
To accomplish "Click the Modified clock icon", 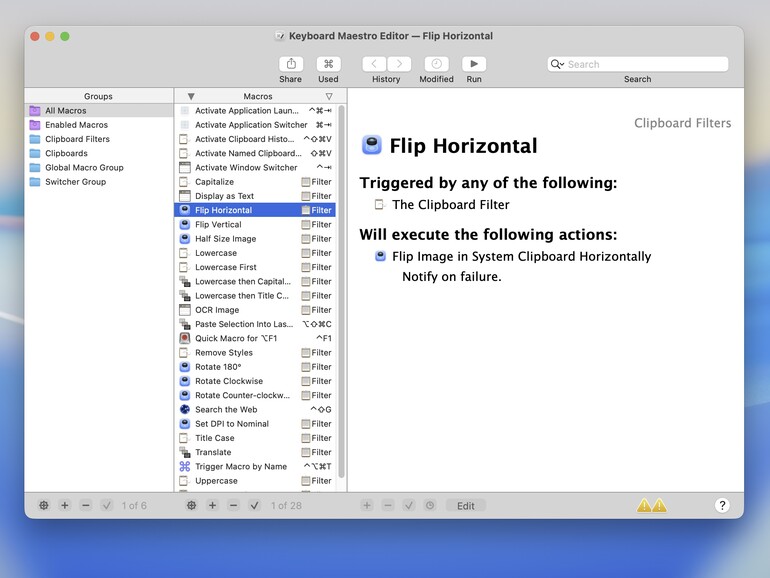I will click(436, 64).
